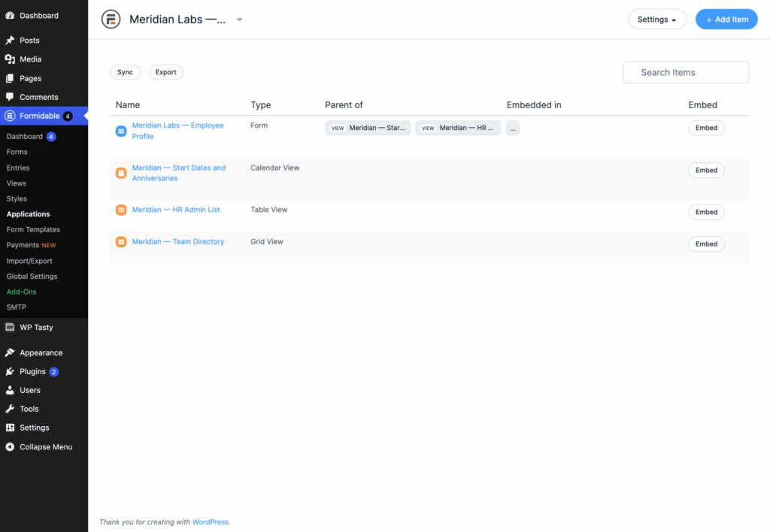The width and height of the screenshot is (770, 532).
Task: Click the Tools wrench icon
Action: (10, 409)
